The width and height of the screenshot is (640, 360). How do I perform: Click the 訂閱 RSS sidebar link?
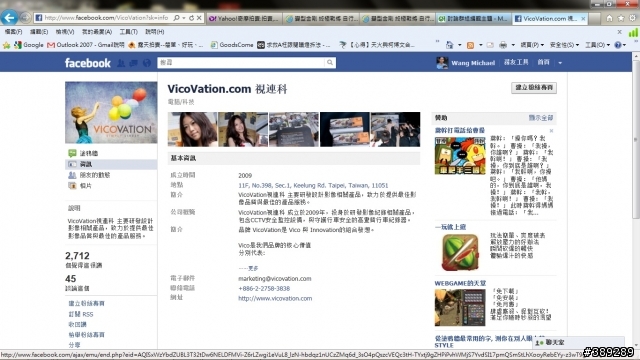coord(81,314)
